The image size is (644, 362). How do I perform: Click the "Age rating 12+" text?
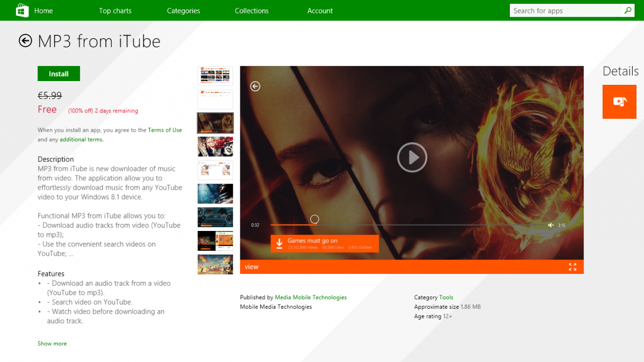click(433, 317)
